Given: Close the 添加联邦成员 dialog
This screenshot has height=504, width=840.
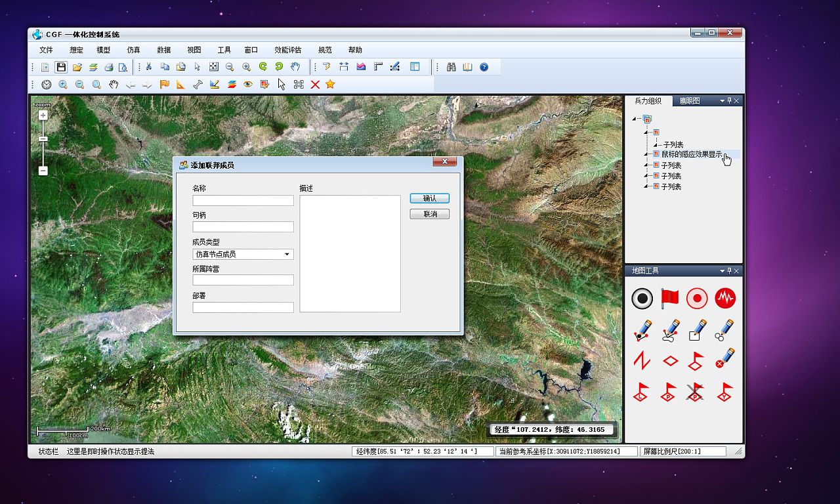Looking at the screenshot, I should pyautogui.click(x=444, y=161).
